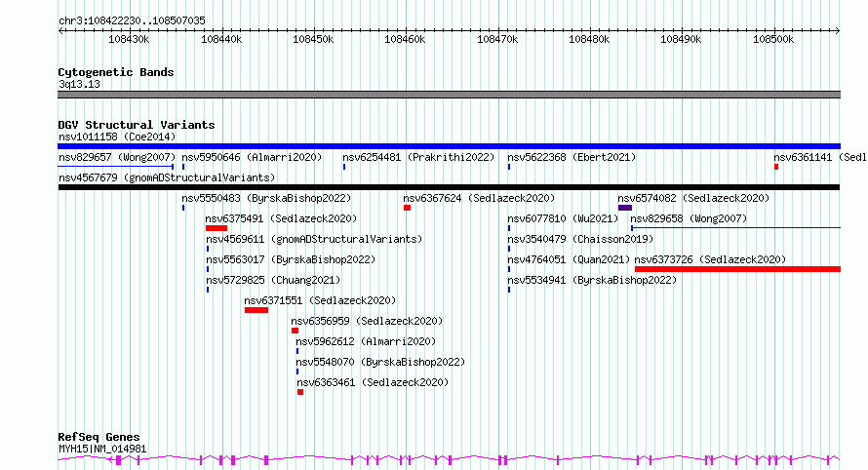
Task: Click the MYH15|NM_014981 gene label
Action: click(x=102, y=449)
